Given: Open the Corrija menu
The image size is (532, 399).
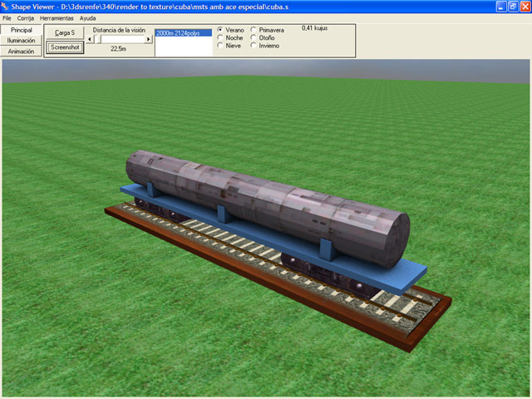Looking at the screenshot, I should point(26,17).
